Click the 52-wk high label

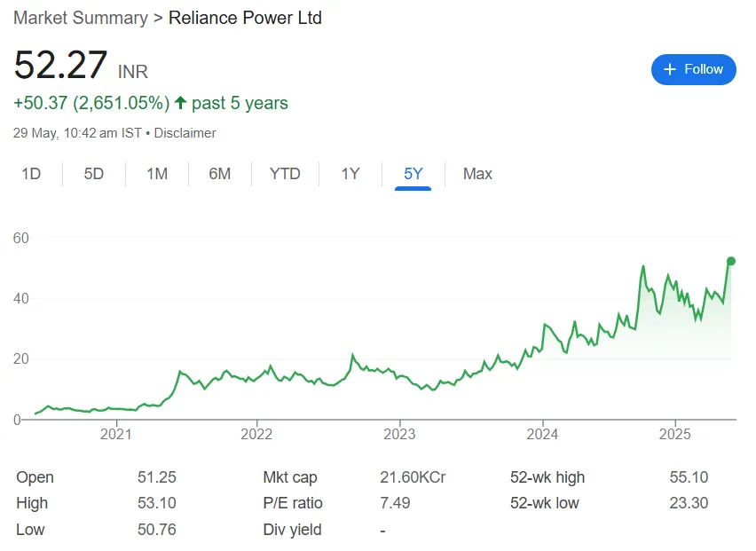click(547, 477)
